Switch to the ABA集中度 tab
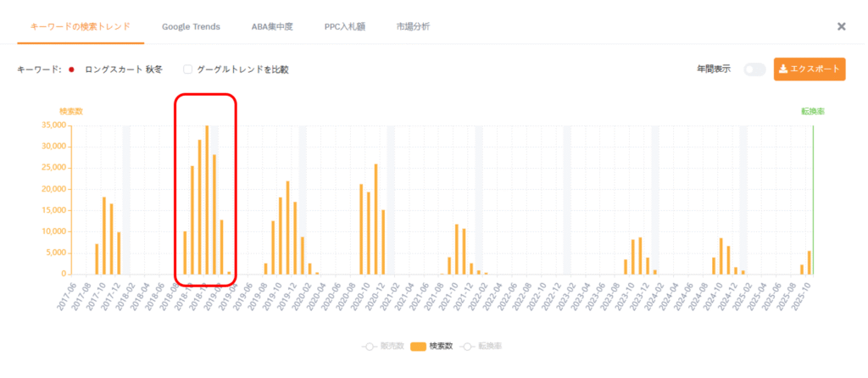Screen dimensions: 868x378 272,26
